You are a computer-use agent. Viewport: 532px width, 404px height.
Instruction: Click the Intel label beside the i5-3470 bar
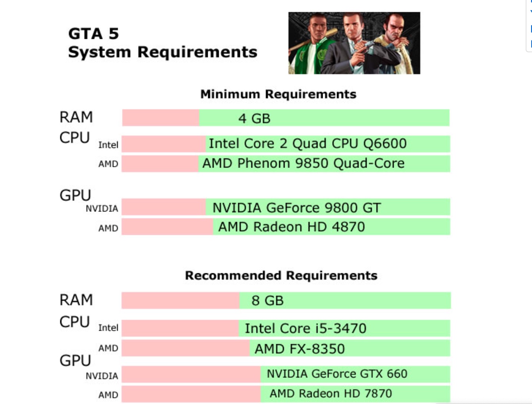coord(108,328)
